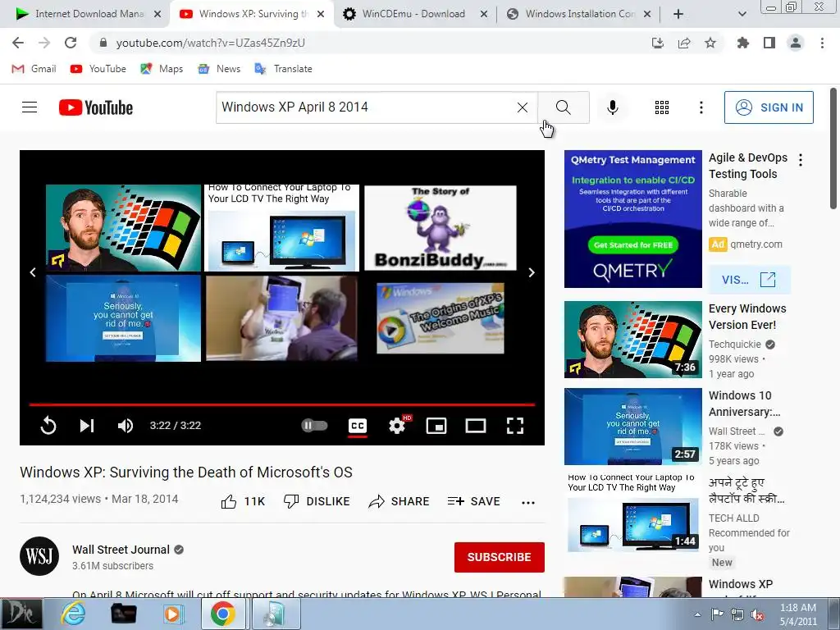
Task: Switch to WinCDEmu - Download tab
Action: (x=414, y=14)
